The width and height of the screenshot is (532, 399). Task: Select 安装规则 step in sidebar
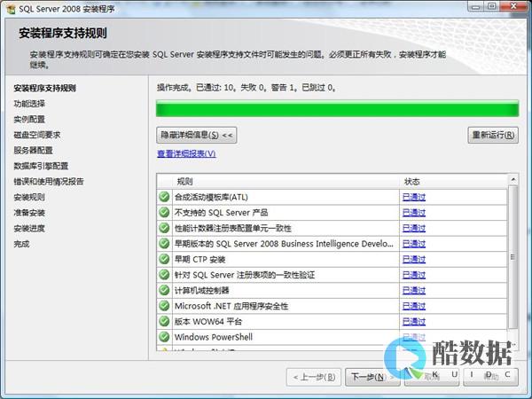coord(29,197)
